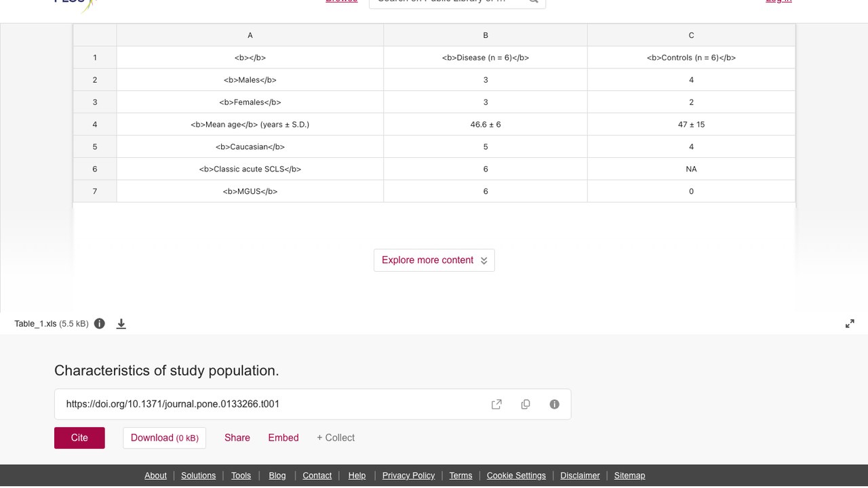Open the Help footer link
Viewport: 868px width, 488px height.
coord(357,476)
